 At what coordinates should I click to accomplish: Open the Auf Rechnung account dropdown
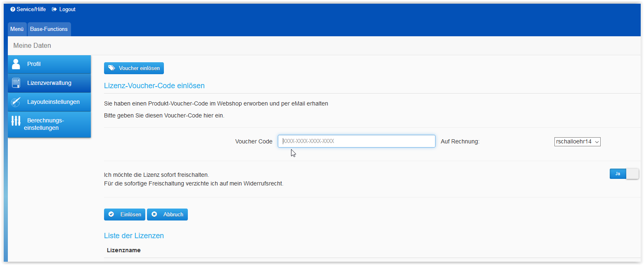pyautogui.click(x=577, y=142)
